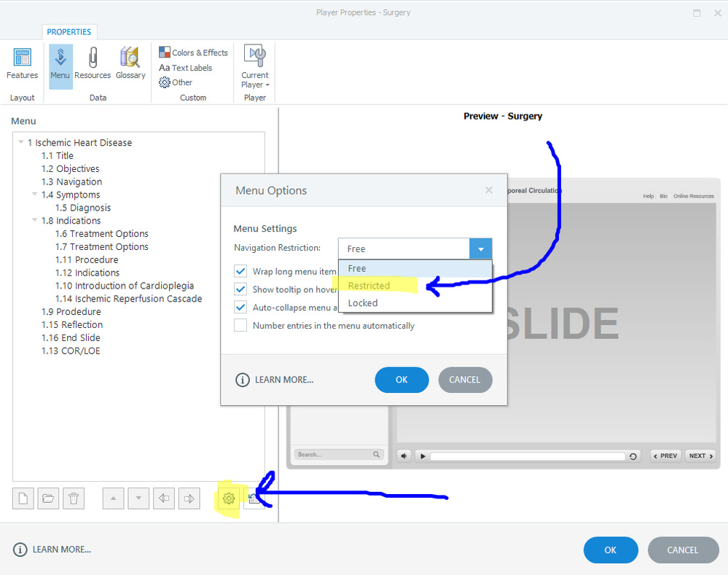Open the Glossary icon

pyautogui.click(x=130, y=64)
